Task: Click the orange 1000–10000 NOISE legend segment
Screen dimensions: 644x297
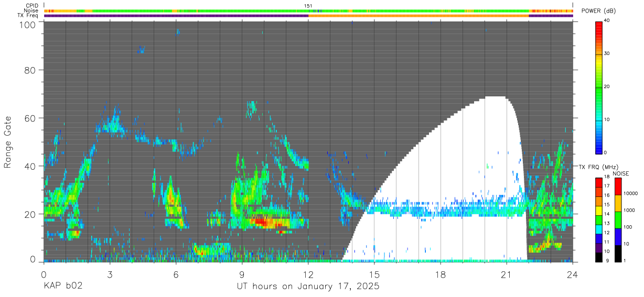Action: coord(618,203)
